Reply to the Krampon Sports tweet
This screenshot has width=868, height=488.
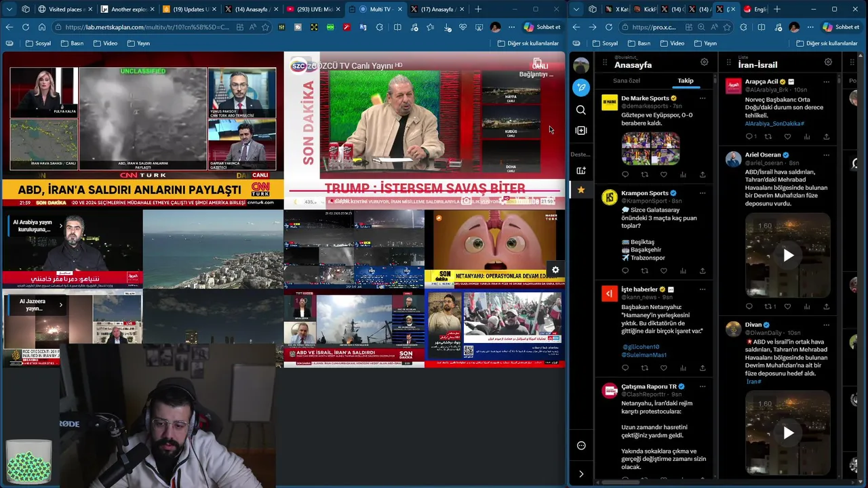click(x=625, y=271)
